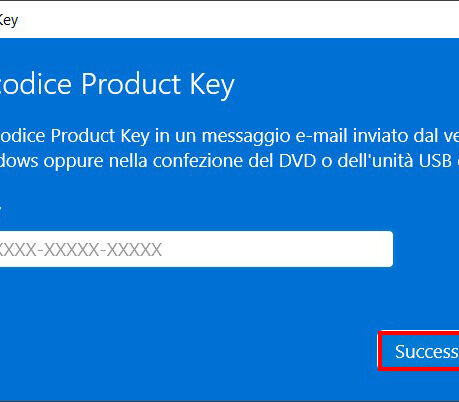Screen dimensions: 459x402
Task: Click the Successivo button highlighted in red
Action: pos(419,351)
